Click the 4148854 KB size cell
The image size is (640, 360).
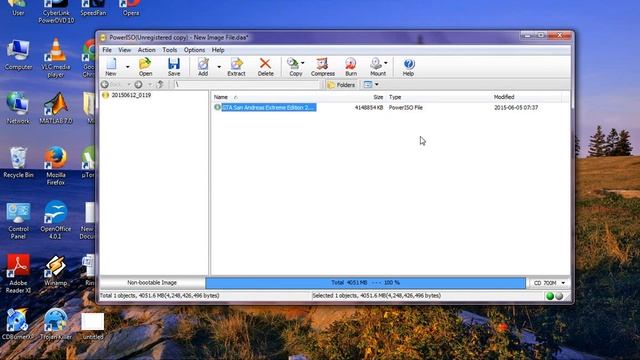(369, 108)
